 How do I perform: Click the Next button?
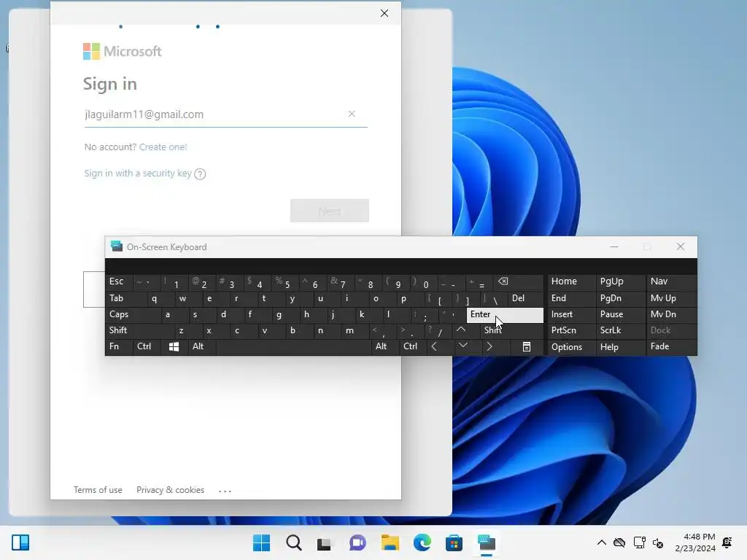(330, 211)
